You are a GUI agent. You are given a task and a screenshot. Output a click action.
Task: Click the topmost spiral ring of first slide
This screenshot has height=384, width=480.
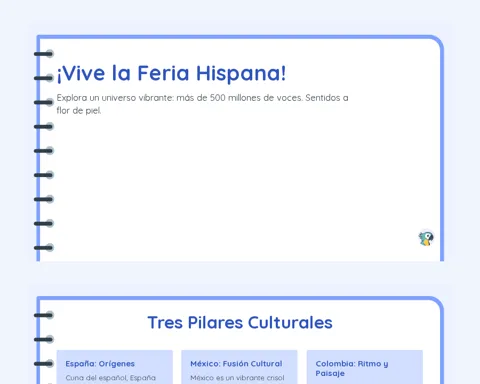click(44, 54)
